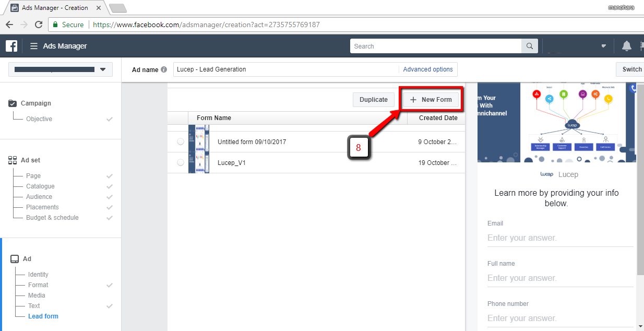Click the Phone number answer field
The image size is (644, 331).
(560, 318)
